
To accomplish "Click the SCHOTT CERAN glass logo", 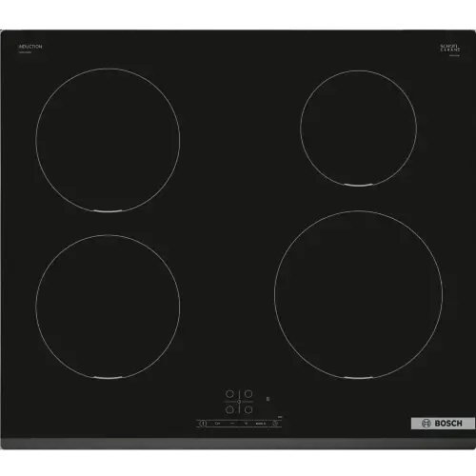I will (450, 48).
